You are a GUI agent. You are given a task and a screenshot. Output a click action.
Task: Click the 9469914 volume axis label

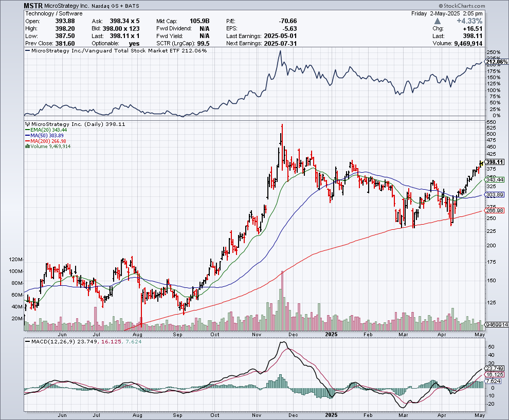497,324
